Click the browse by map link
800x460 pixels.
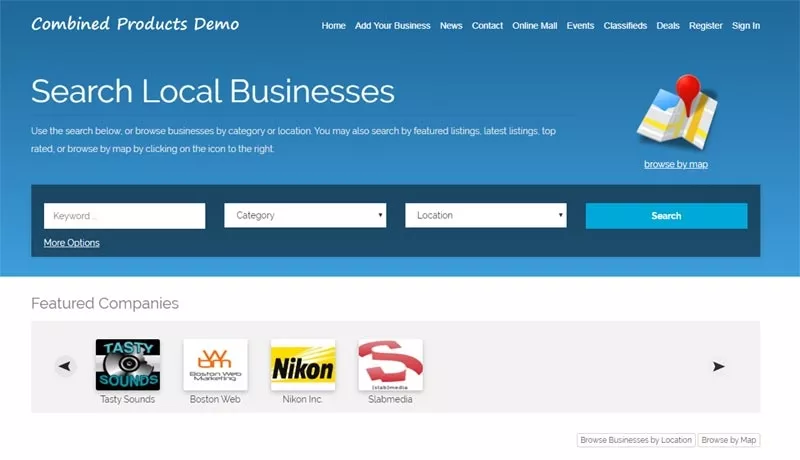(675, 164)
